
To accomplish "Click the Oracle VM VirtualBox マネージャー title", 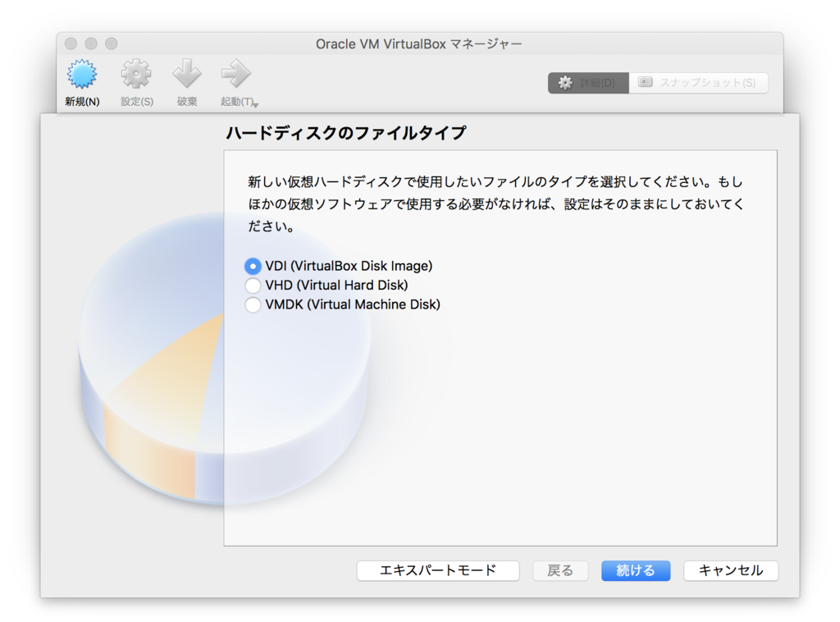I will click(x=419, y=44).
